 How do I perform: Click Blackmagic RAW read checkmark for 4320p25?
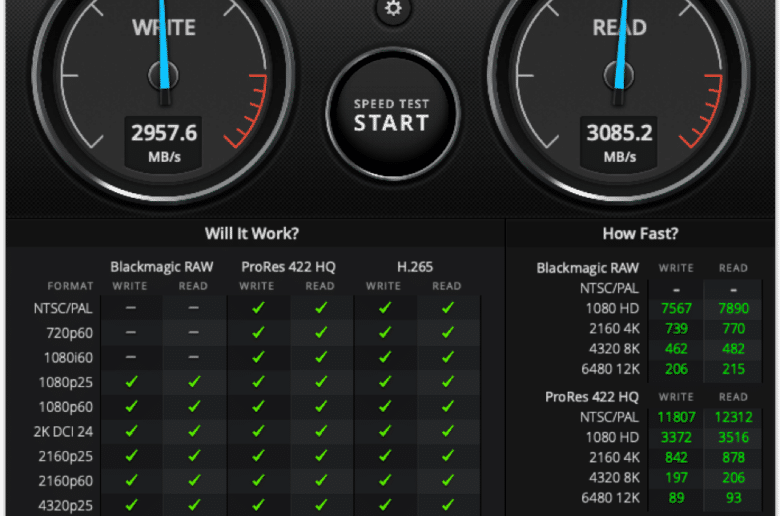point(194,505)
